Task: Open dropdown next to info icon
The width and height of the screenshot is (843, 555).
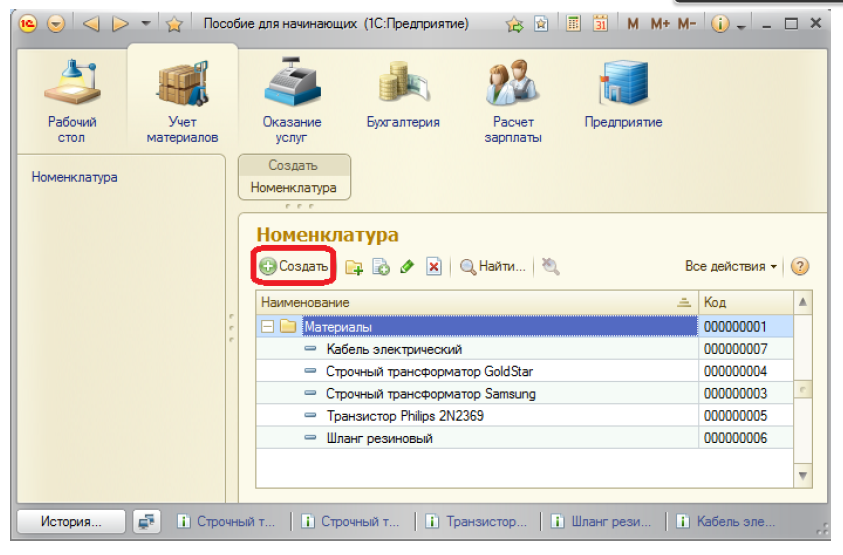Action: click(x=741, y=26)
